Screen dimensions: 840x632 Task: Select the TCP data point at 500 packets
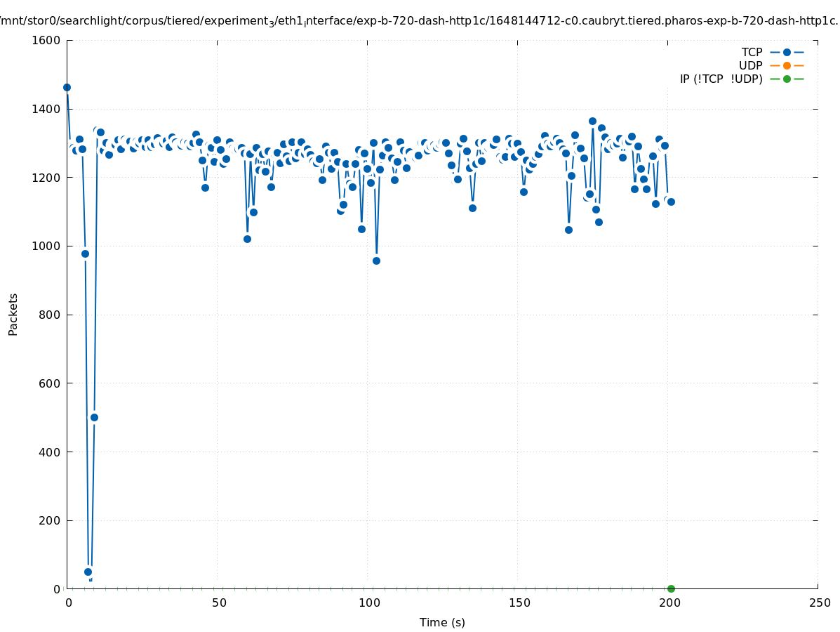point(94,417)
